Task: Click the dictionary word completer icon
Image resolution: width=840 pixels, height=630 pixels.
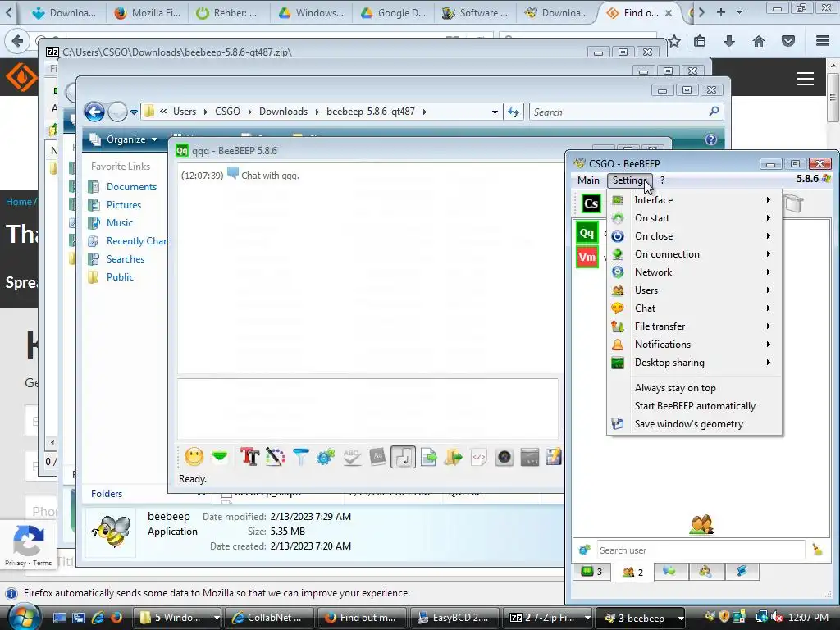Action: pyautogui.click(x=377, y=457)
